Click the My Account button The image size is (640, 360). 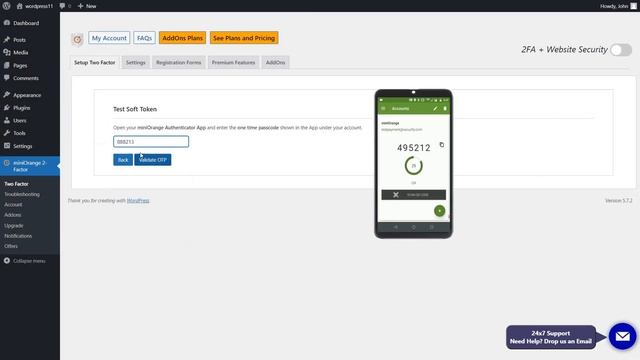tap(109, 38)
